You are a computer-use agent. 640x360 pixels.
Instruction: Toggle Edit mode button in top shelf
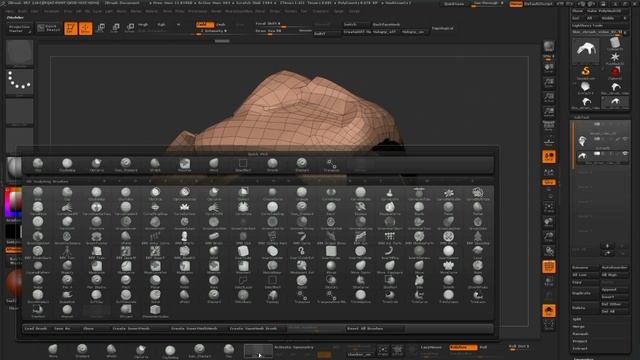pos(71,28)
